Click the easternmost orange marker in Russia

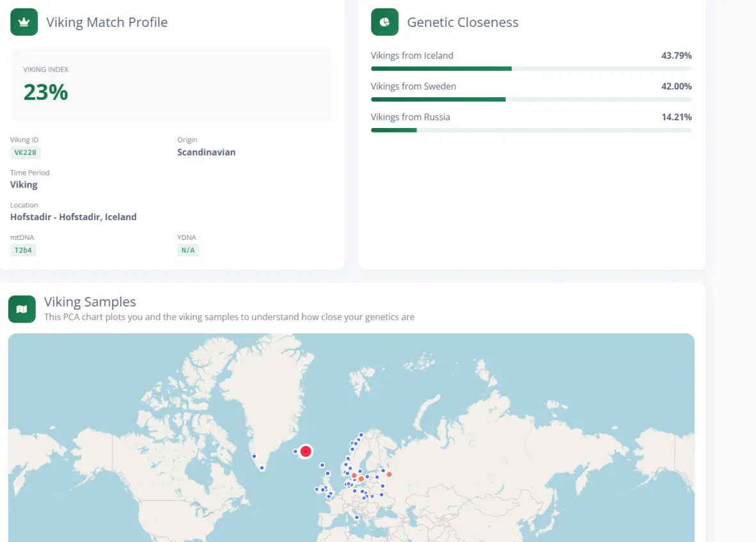(389, 474)
